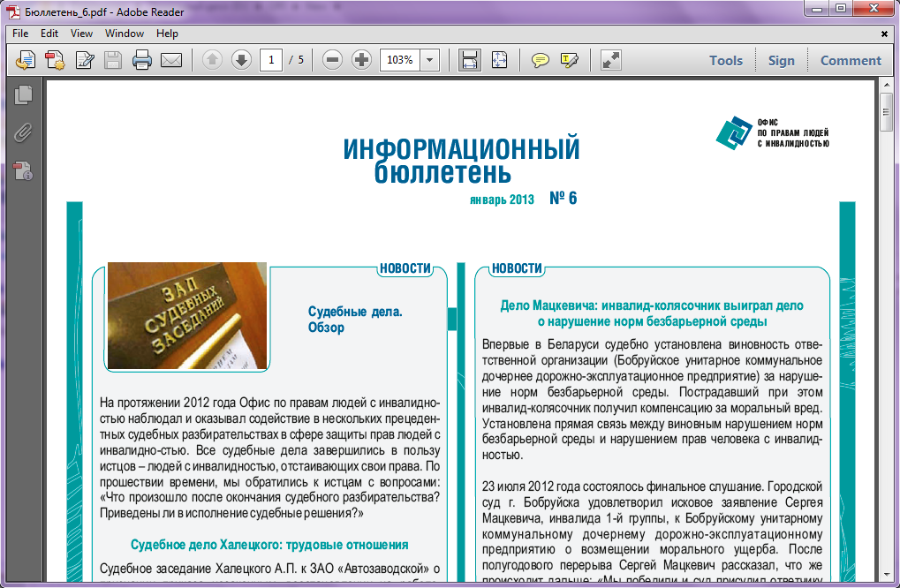The width and height of the screenshot is (900, 588).
Task: Click subheading 'Судебное дело Халецкого: трудовые отношения'
Action: (269, 545)
